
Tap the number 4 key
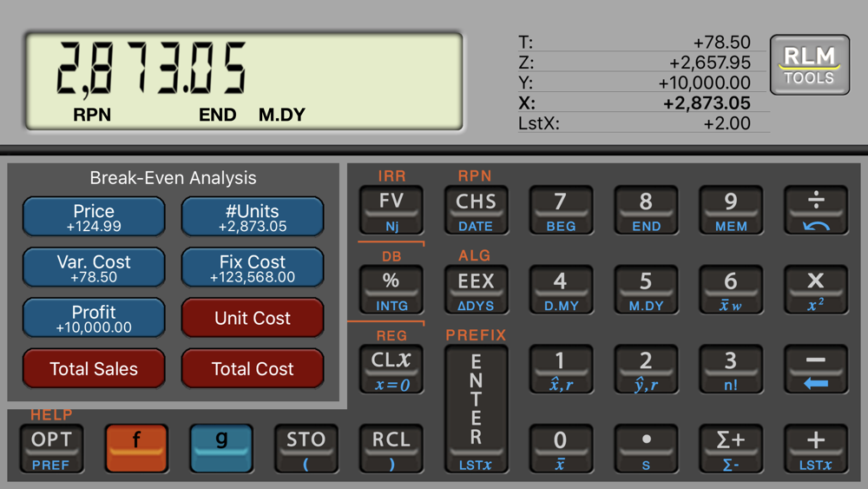click(x=561, y=289)
